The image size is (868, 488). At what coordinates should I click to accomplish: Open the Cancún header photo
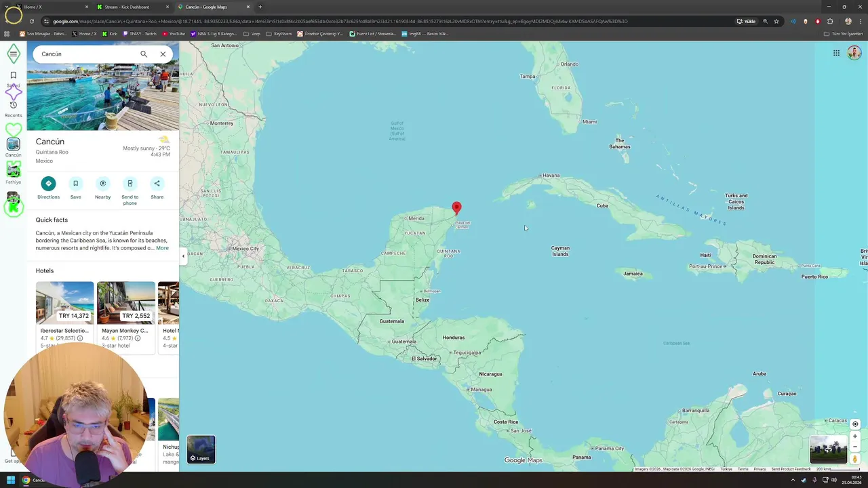pos(103,97)
